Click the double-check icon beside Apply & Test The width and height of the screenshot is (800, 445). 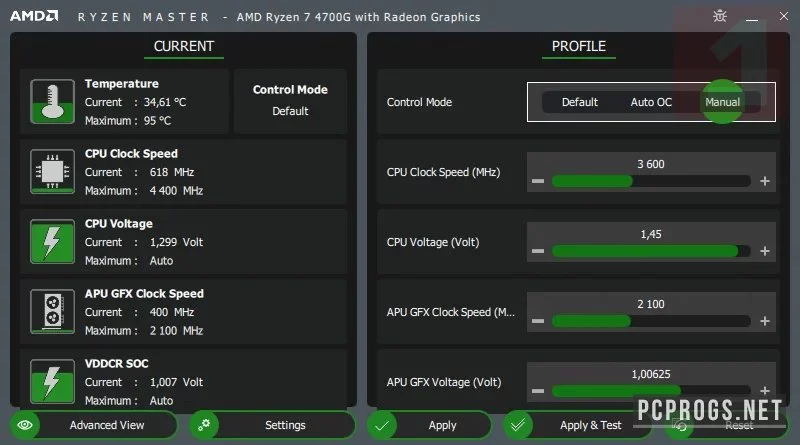518,425
